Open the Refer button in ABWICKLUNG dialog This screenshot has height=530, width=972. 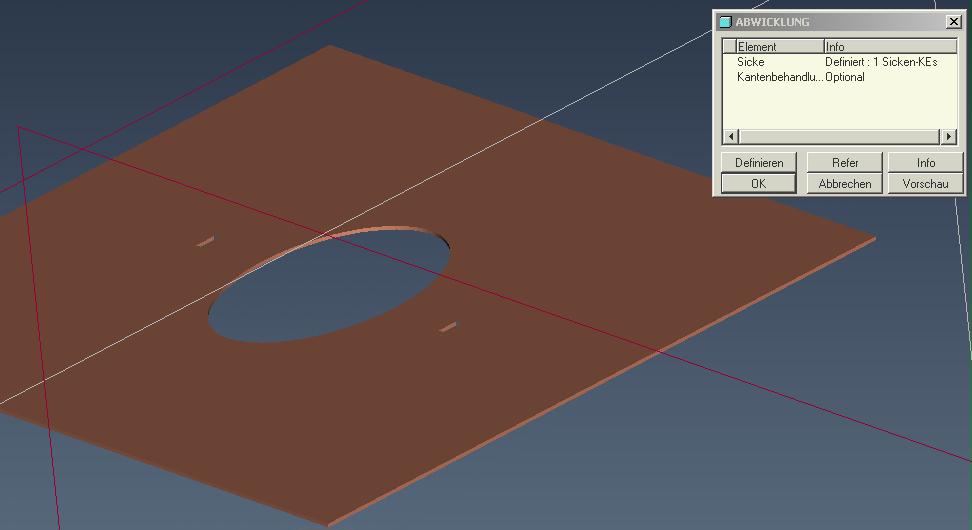pos(844,162)
